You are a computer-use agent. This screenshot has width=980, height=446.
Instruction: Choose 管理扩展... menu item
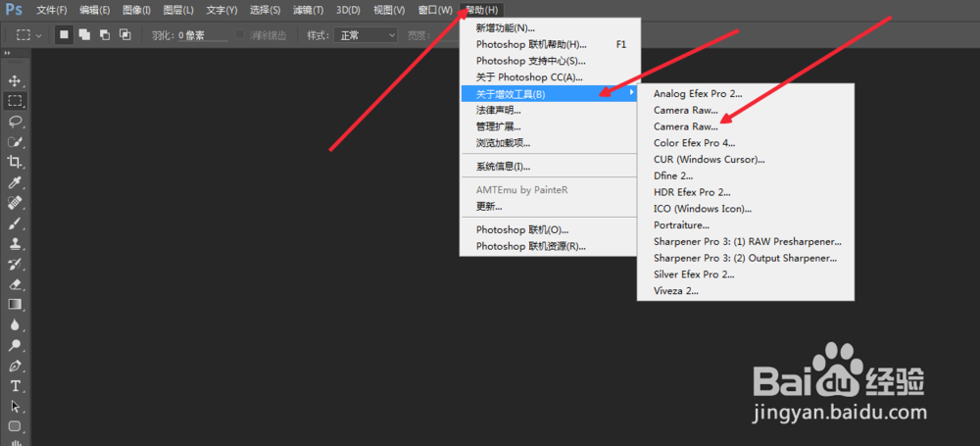click(550, 126)
